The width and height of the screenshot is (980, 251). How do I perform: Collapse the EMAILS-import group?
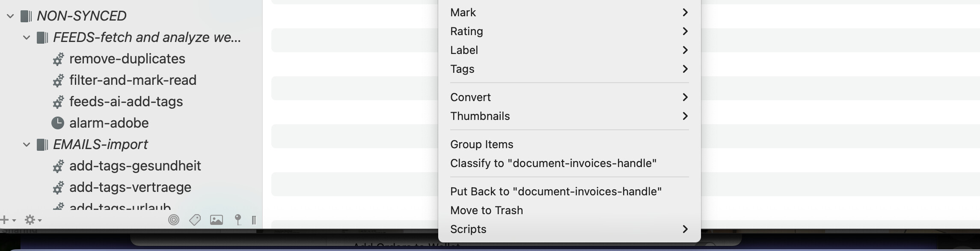click(27, 145)
